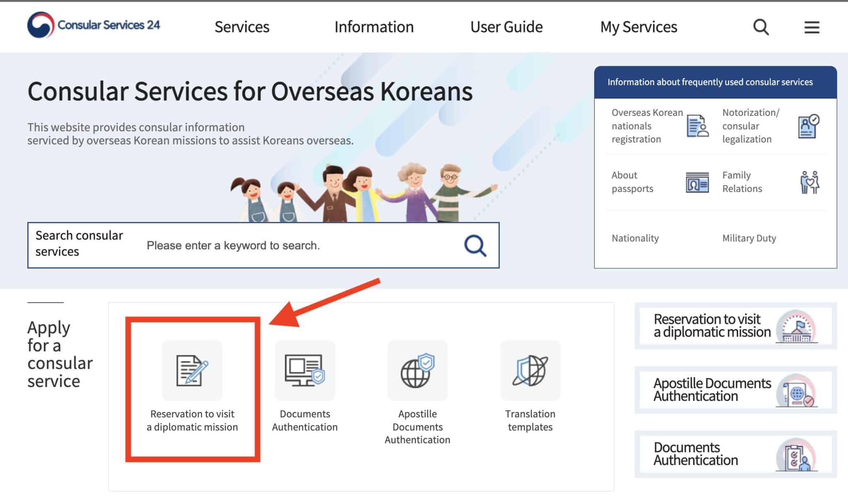The image size is (848, 504).
Task: Click the Apostille Documents Authentication globe icon
Action: coord(417,371)
